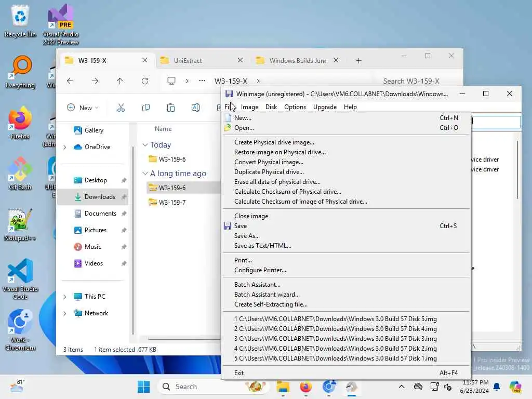The height and width of the screenshot is (399, 532).
Task: Launch Visual Studio 2022 Preview shortcut
Action: (x=61, y=24)
